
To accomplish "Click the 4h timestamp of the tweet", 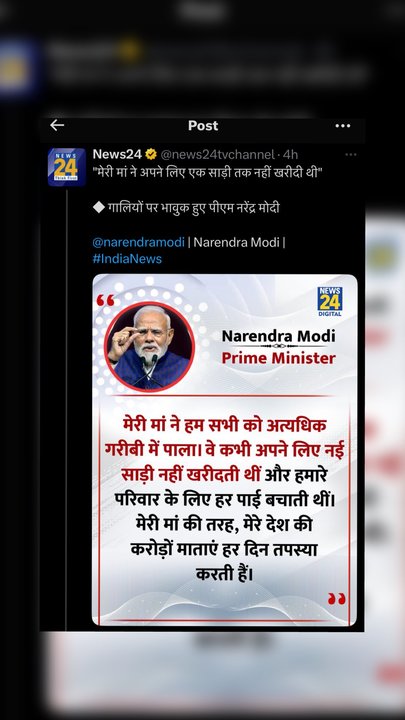I will [291, 154].
